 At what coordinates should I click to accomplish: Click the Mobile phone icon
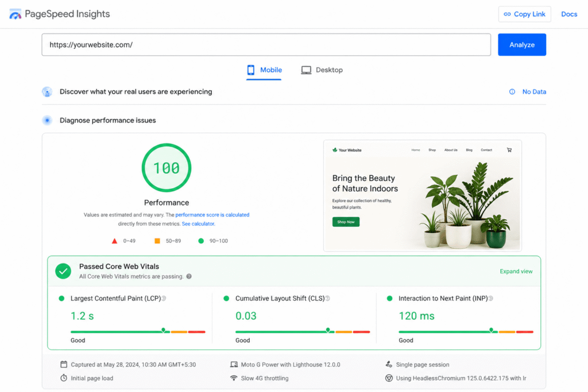tap(251, 70)
